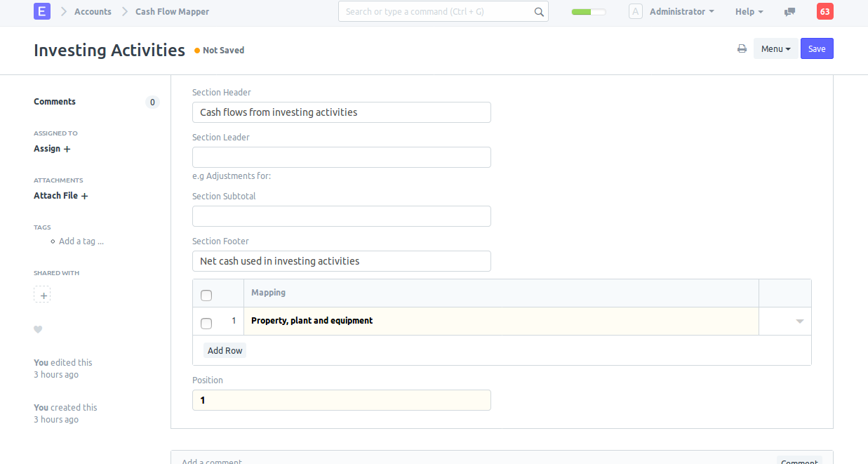Click the Administrator avatar icon

coord(636,11)
